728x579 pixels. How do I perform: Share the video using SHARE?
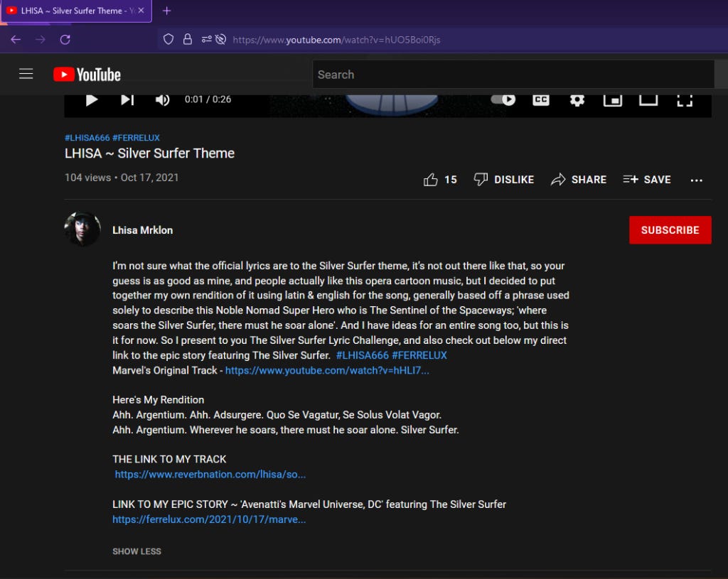click(x=579, y=180)
